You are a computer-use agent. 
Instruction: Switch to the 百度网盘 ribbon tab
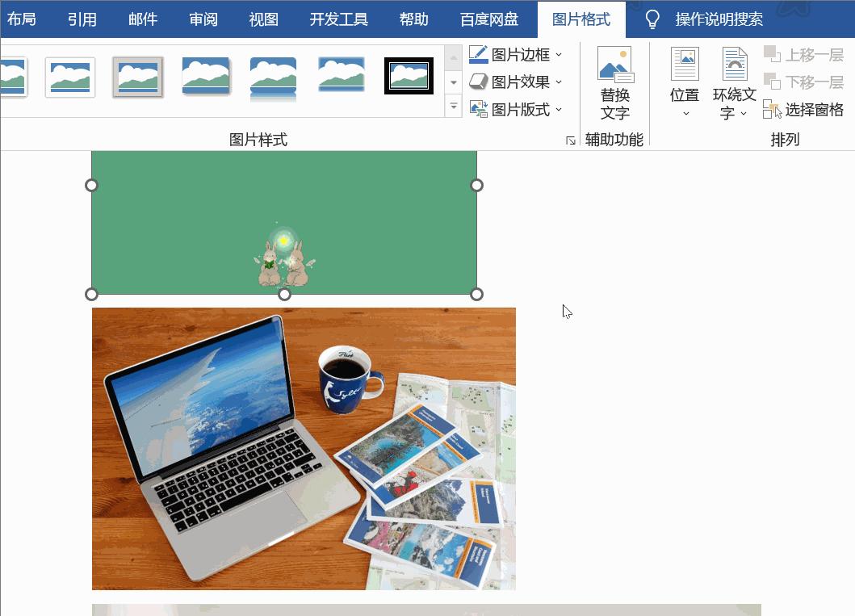pos(493,17)
